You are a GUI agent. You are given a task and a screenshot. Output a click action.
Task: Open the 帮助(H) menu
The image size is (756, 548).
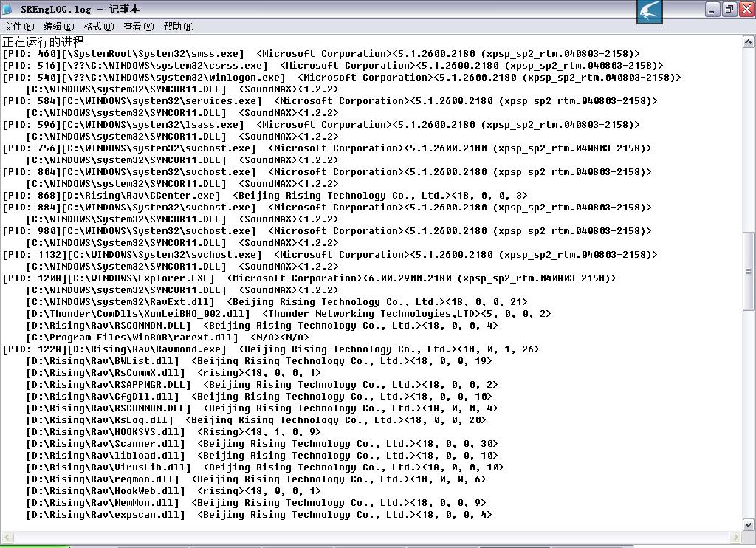click(179, 27)
